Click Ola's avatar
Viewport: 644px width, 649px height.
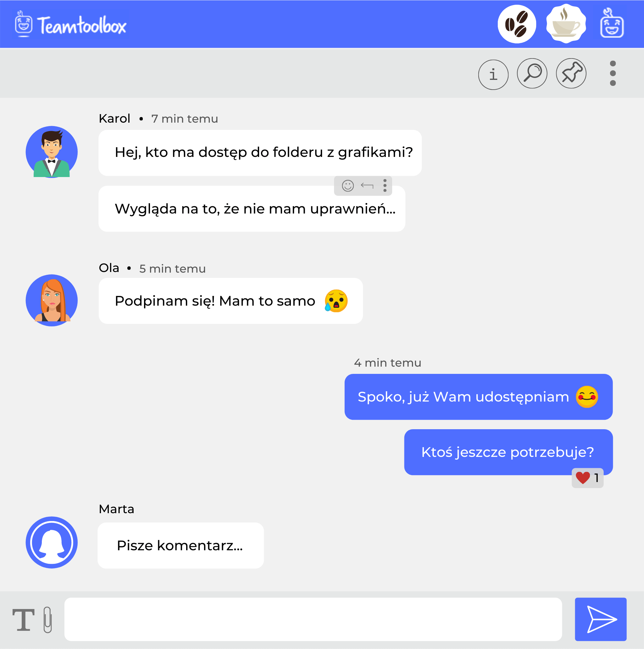52,300
